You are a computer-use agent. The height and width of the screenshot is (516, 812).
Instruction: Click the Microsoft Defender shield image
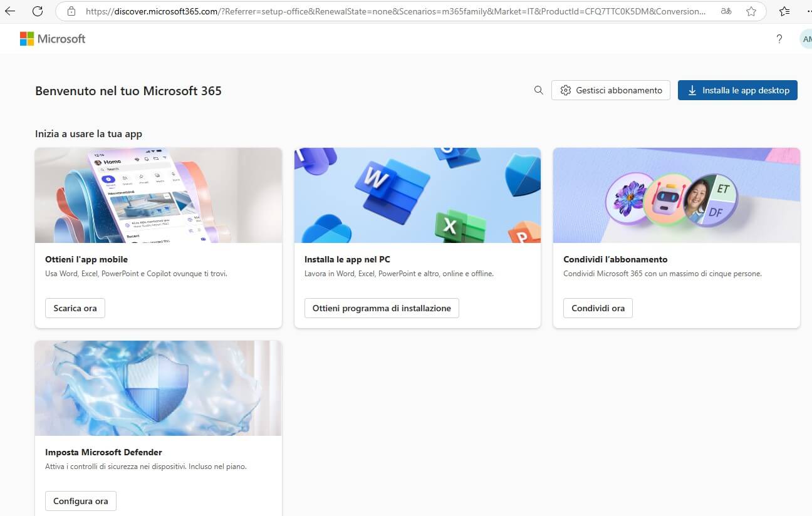pos(159,388)
